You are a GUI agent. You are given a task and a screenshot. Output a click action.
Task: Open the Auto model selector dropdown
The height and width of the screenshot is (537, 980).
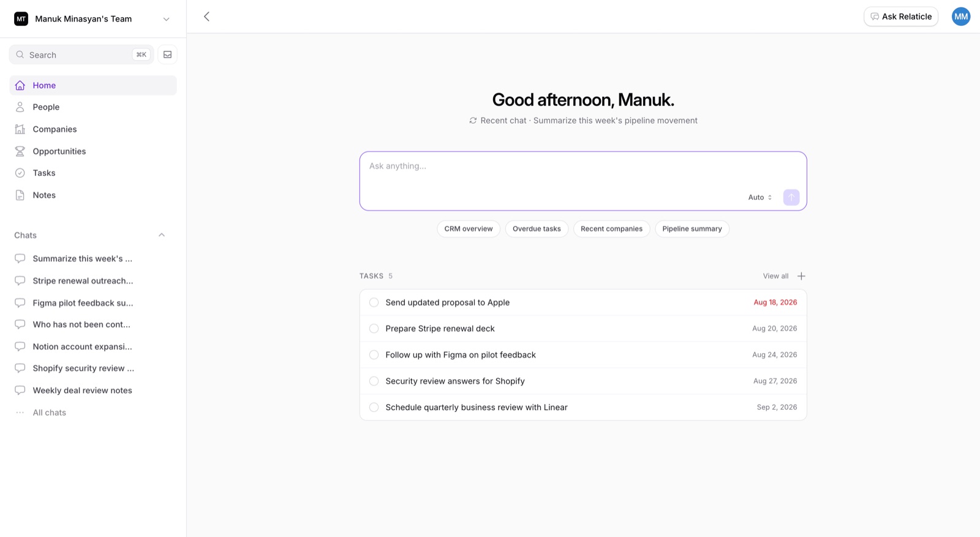(760, 197)
